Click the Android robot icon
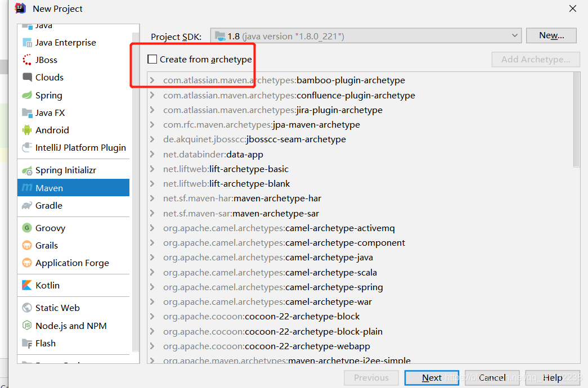588x388 pixels. [27, 130]
